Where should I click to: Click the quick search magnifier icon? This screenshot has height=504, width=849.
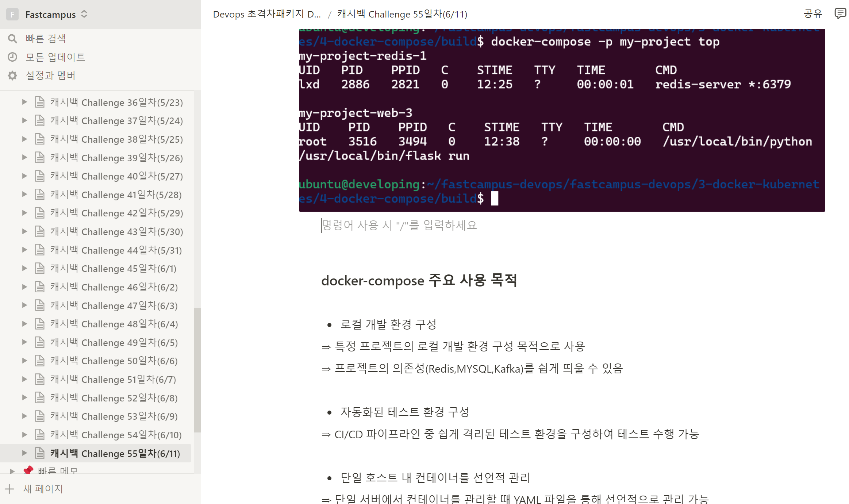click(x=12, y=39)
